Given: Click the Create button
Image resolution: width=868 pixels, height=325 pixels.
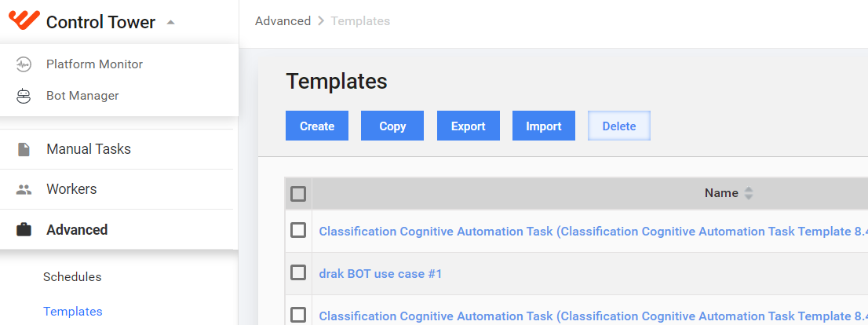Looking at the screenshot, I should 317,126.
